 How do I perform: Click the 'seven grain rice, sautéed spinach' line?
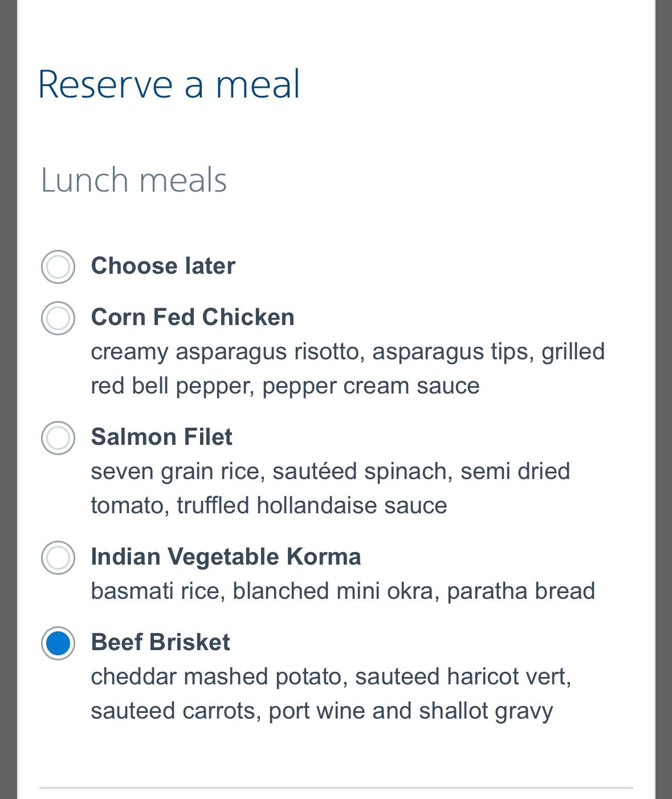[330, 471]
